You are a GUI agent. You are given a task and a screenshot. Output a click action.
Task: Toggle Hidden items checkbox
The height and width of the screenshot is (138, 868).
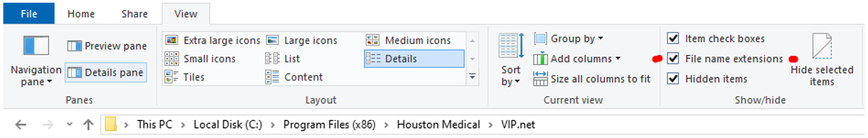click(673, 78)
